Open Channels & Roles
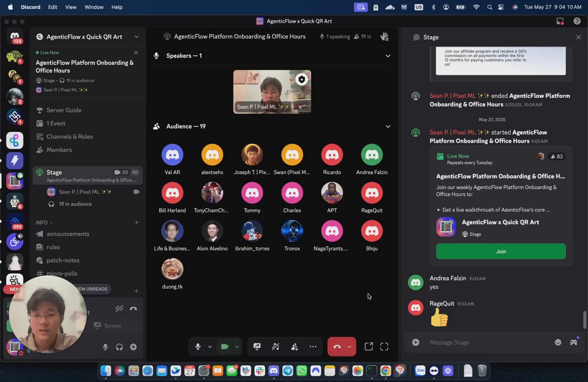The width and height of the screenshot is (588, 382). click(69, 137)
